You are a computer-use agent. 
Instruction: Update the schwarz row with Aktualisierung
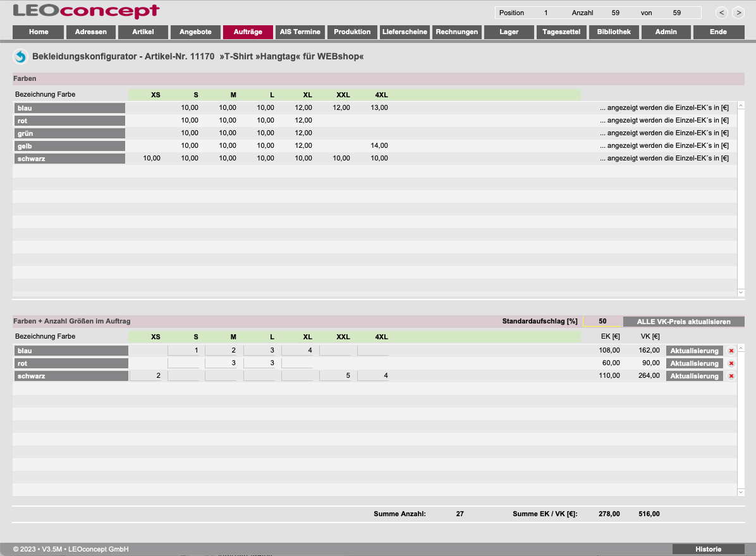[x=694, y=376]
